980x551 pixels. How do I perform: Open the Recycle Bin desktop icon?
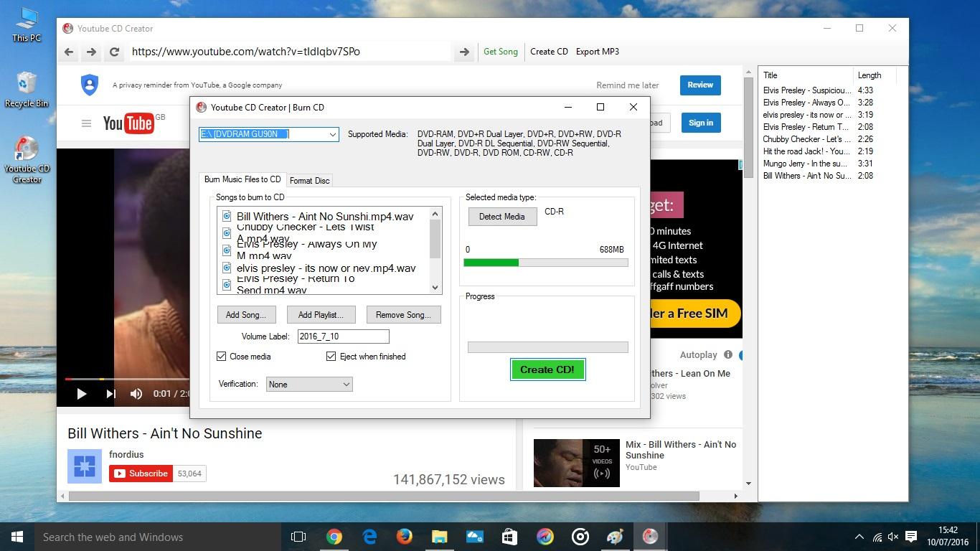coord(27,90)
